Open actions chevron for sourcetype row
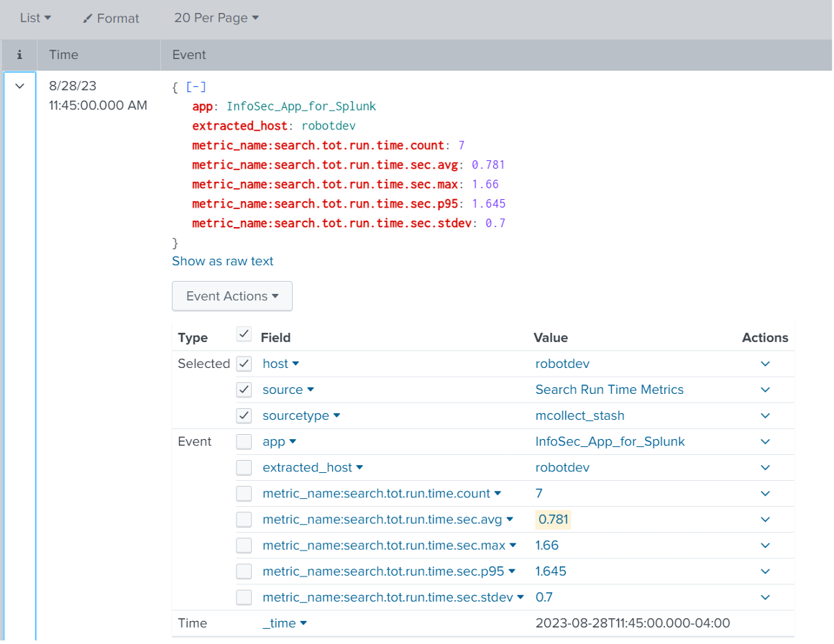 tap(765, 416)
